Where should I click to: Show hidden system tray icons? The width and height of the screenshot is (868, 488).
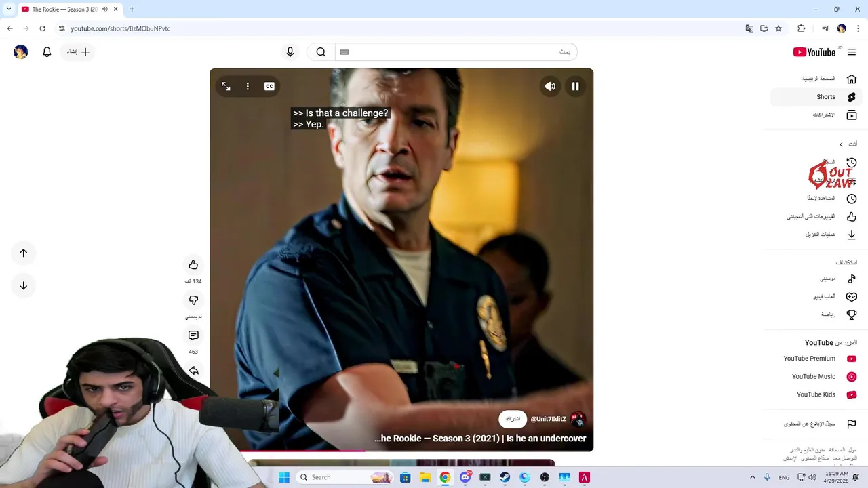pos(752,477)
